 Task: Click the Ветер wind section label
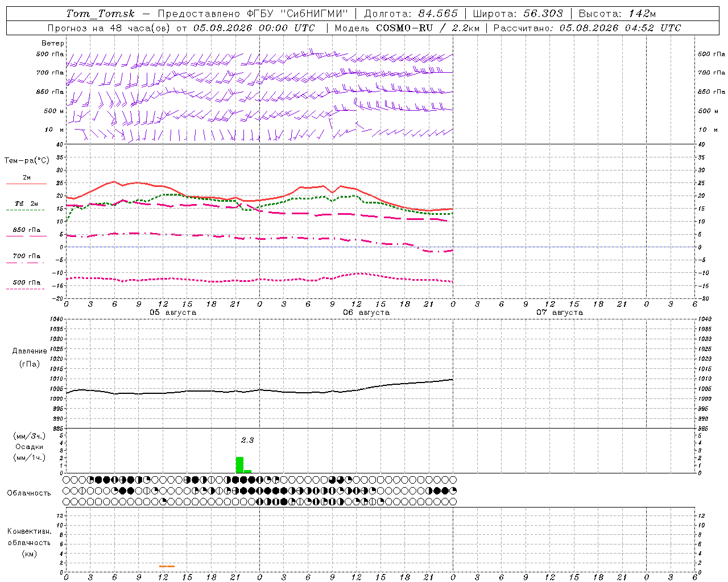click(x=52, y=43)
